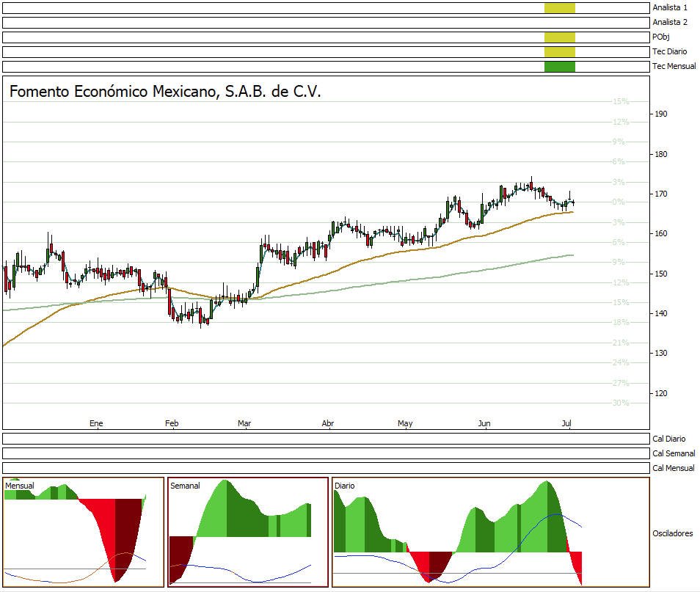Click the 0% level label
The image size is (700, 592).
pyautogui.click(x=619, y=202)
